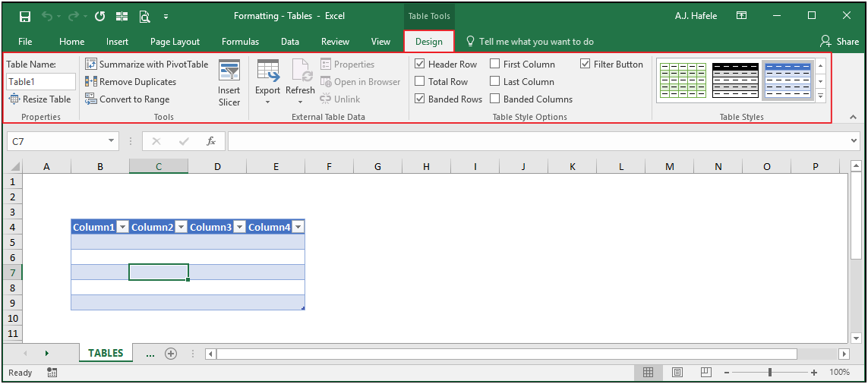Click the Undo arrow icon
This screenshot has height=384, width=868.
(47, 16)
